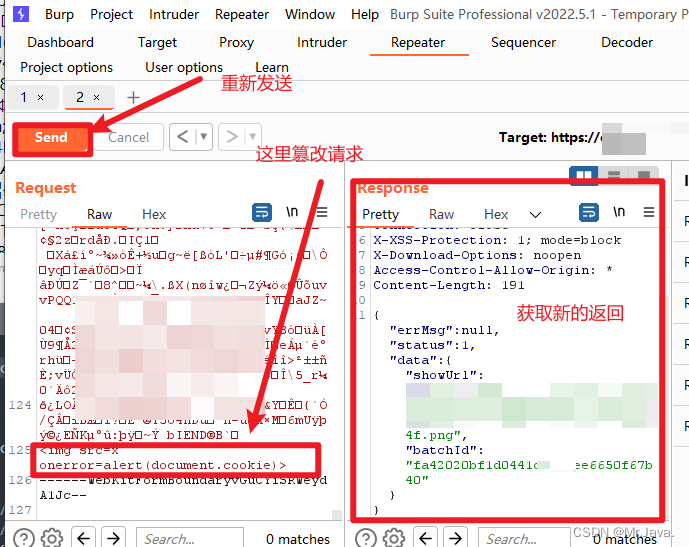The image size is (689, 547).
Task: Click the X-XSS-Protection header line
Action: pos(497,240)
